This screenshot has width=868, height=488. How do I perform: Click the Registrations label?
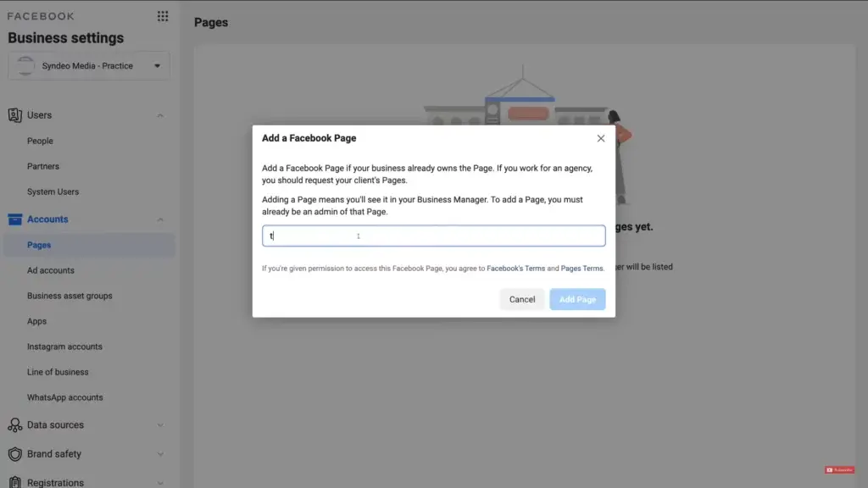click(x=55, y=482)
